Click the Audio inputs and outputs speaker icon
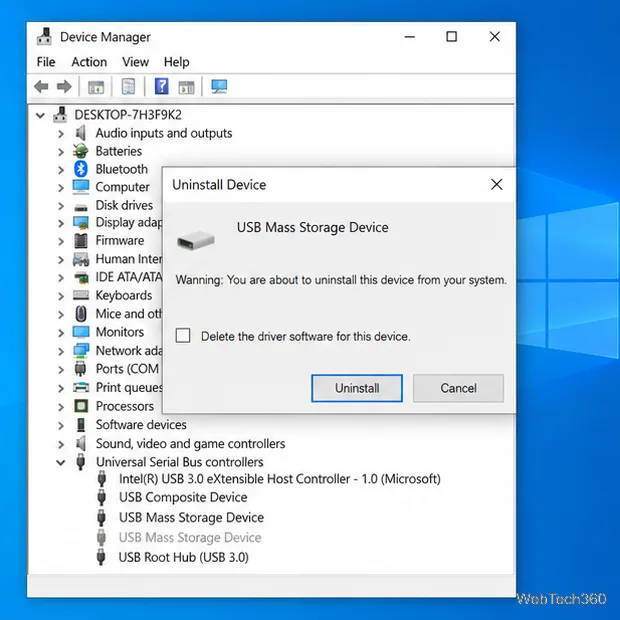The image size is (620, 620). 81,133
